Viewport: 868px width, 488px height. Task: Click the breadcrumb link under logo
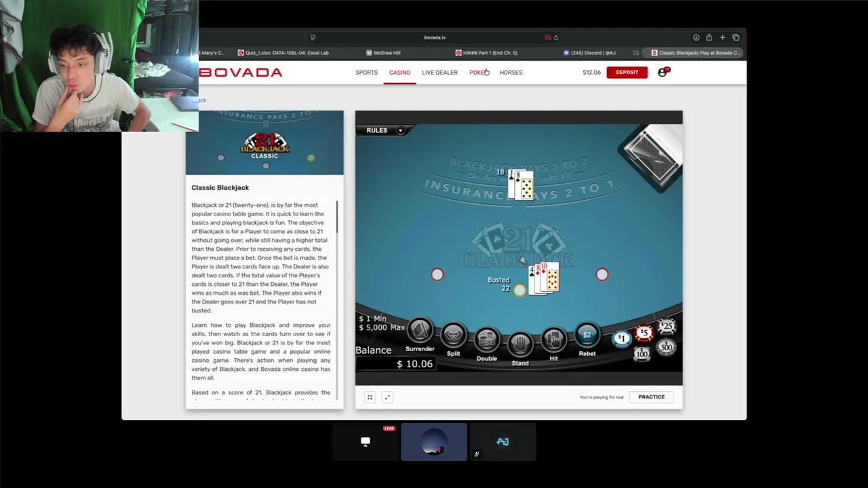click(201, 100)
